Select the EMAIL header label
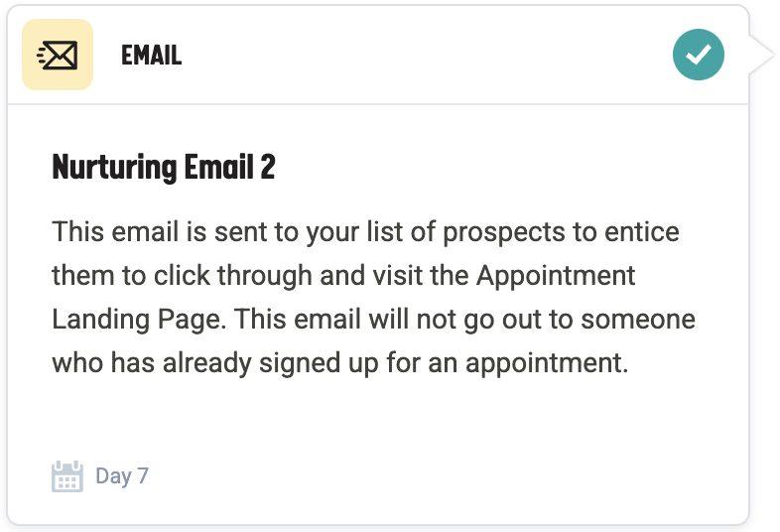The height and width of the screenshot is (532, 780). point(151,56)
